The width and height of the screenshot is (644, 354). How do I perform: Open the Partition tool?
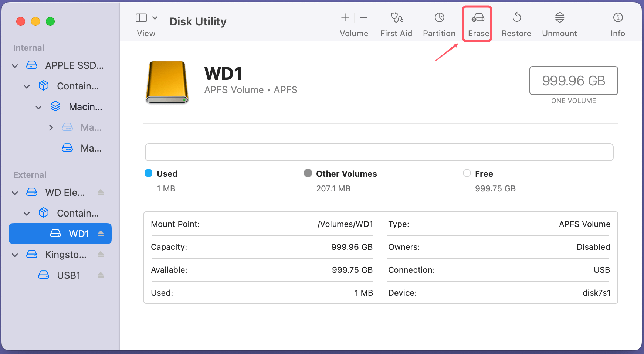tap(439, 18)
